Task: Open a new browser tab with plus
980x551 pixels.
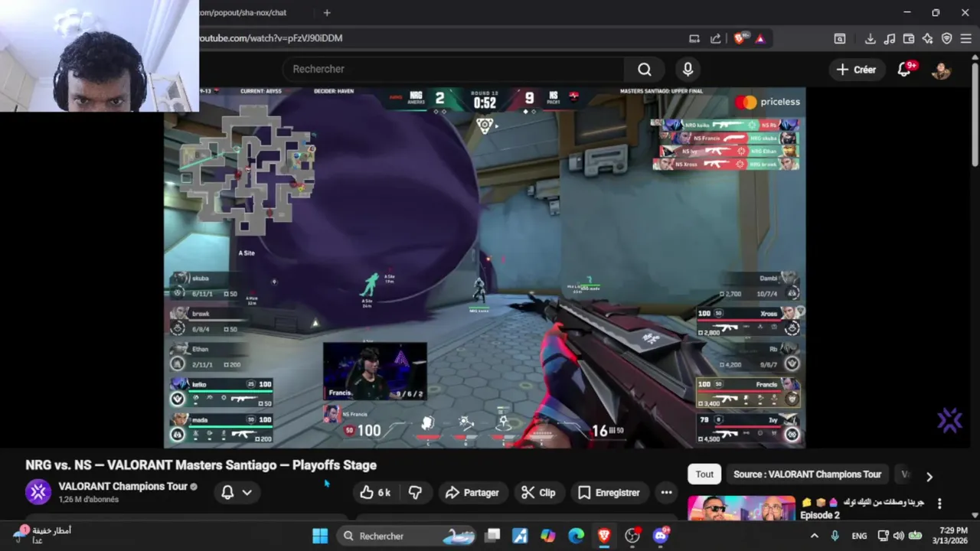Action: coord(327,12)
